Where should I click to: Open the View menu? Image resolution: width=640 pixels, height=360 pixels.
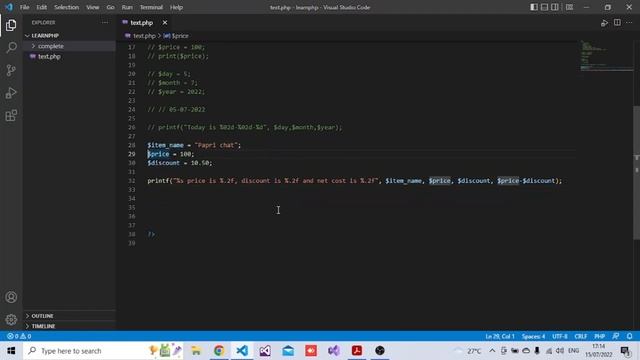92,7
